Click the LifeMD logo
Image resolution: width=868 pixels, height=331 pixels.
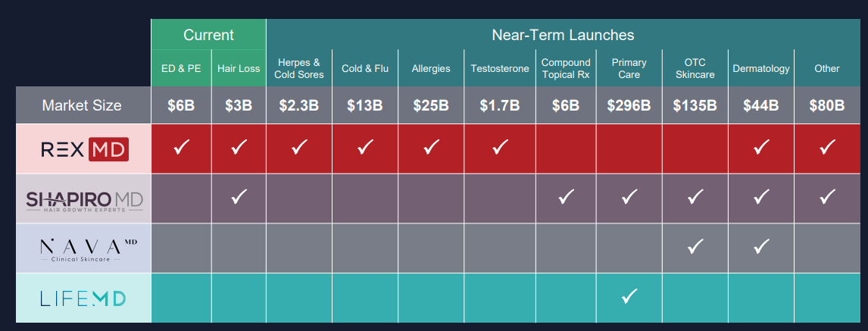(x=83, y=298)
